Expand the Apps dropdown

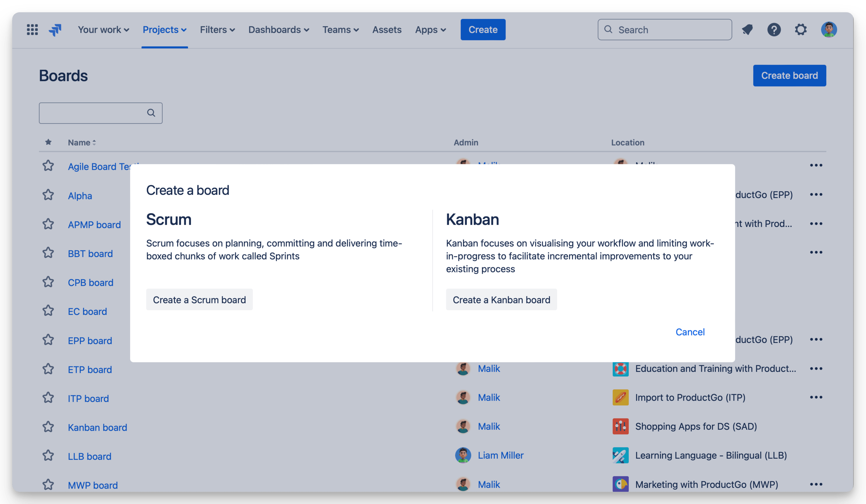[430, 30]
